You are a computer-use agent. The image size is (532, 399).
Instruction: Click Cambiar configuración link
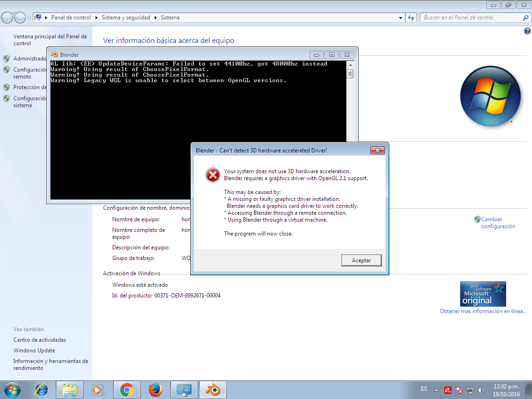click(498, 223)
